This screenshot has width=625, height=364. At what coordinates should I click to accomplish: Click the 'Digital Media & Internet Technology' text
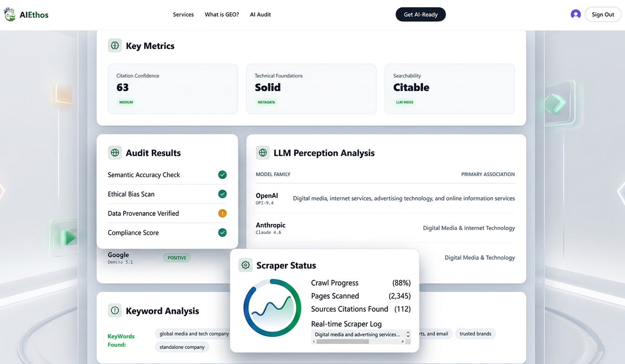(x=469, y=228)
